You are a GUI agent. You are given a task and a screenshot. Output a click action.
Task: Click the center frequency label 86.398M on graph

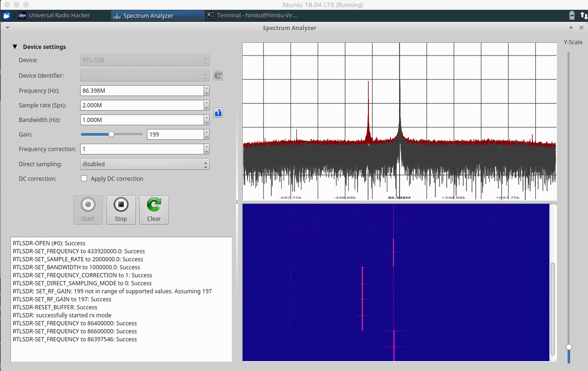tap(399, 198)
